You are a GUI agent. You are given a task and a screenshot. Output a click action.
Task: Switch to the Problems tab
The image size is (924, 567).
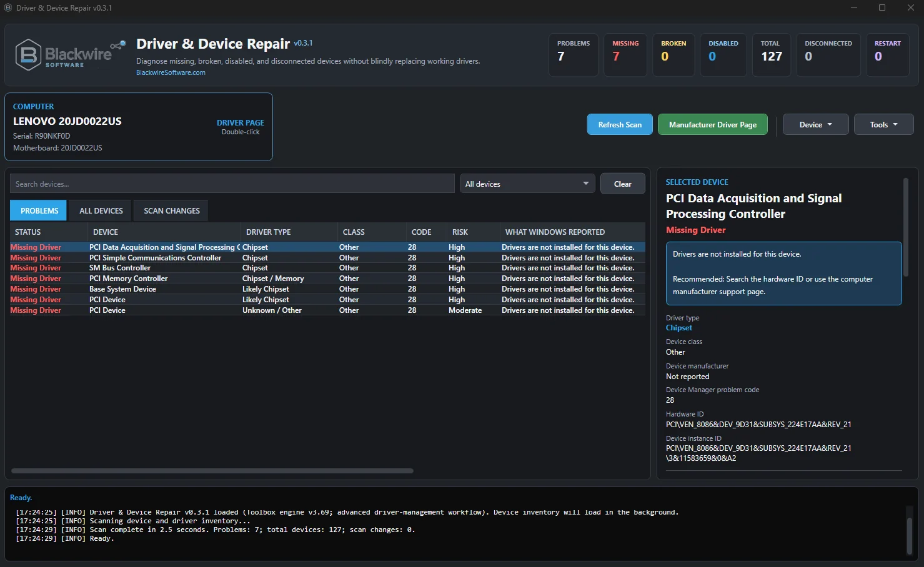tap(39, 210)
